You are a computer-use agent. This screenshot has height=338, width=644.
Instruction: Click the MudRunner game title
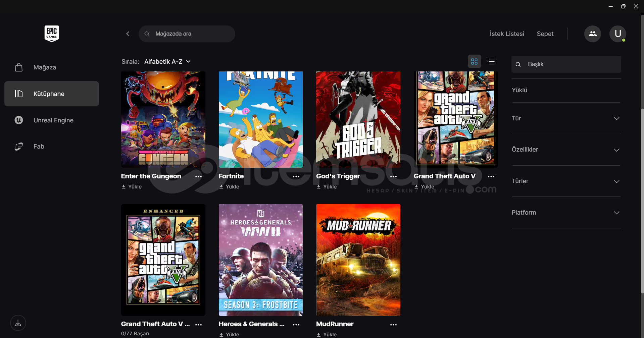(335, 324)
